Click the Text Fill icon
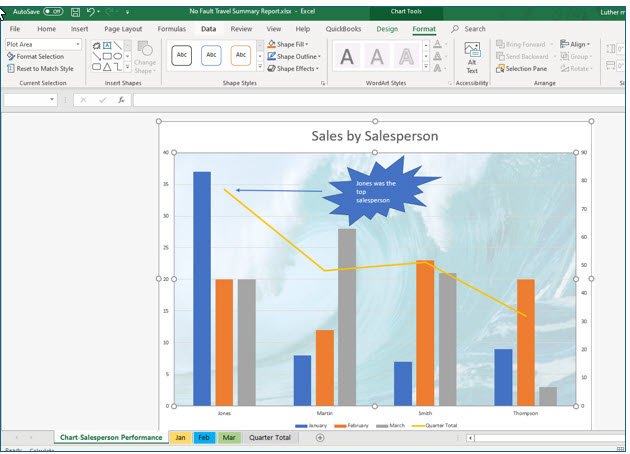The image size is (630, 454). (x=438, y=44)
